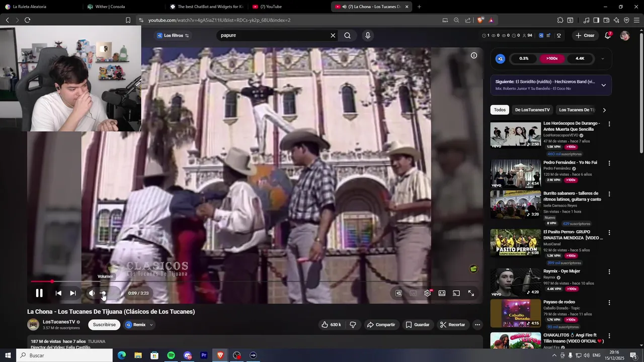The image size is (644, 362).
Task: Toggle theater mode in the player
Action: coord(442,293)
